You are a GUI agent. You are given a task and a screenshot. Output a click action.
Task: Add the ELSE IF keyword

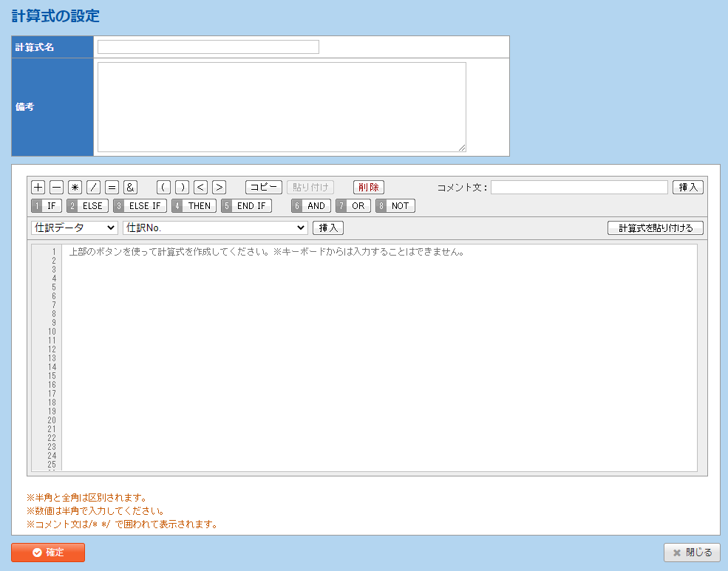(140, 206)
